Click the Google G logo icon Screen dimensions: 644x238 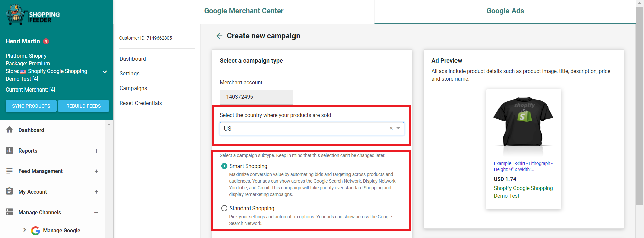pos(35,231)
